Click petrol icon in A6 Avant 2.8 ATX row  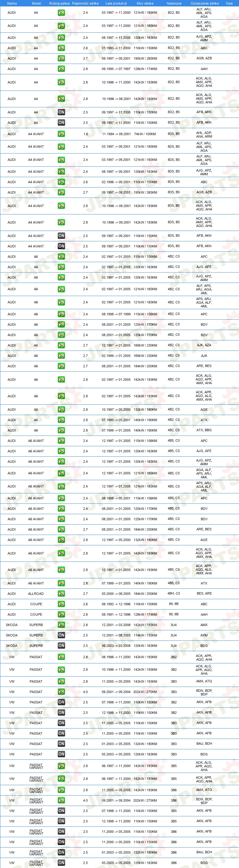pyautogui.click(x=61, y=583)
